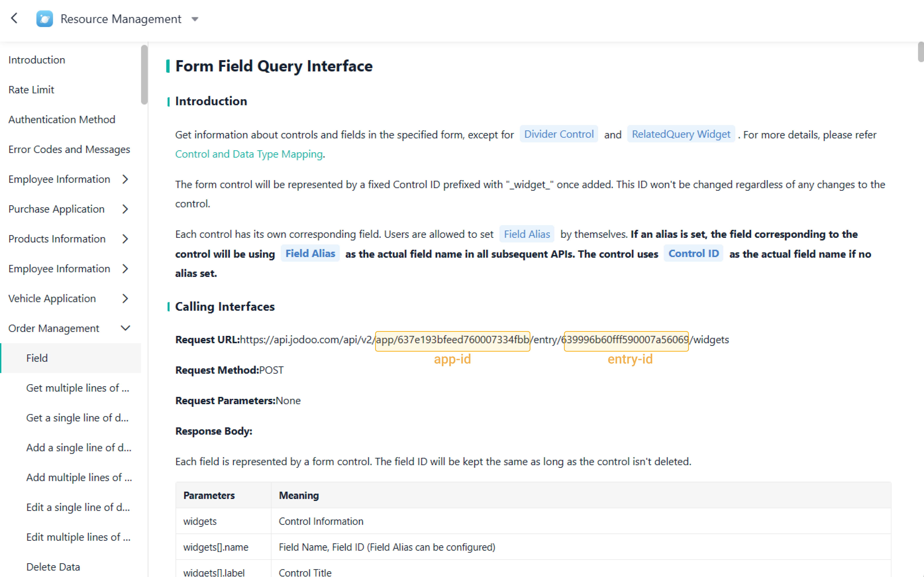Screen dimensions: 924x577
Task: Select the Order Management section
Action: pos(54,328)
